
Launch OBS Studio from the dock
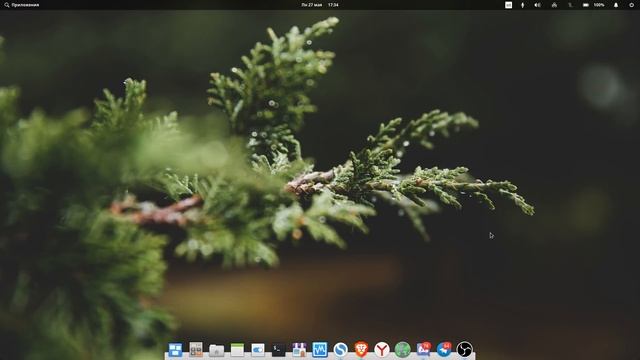(x=464, y=350)
